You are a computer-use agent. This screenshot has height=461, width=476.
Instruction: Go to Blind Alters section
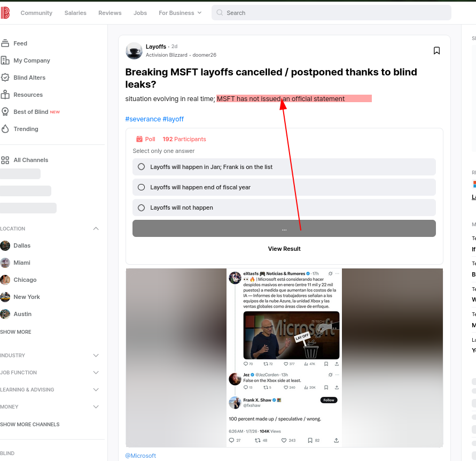(29, 78)
